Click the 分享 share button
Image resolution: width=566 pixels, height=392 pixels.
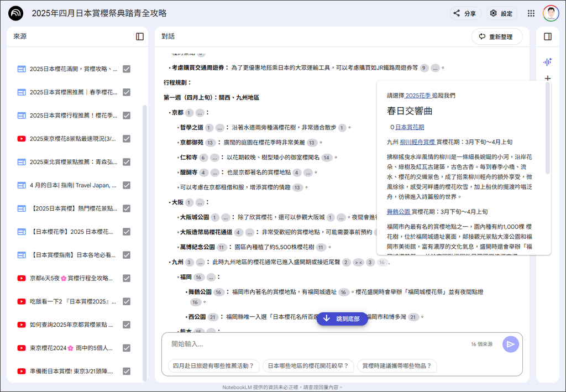(x=465, y=13)
